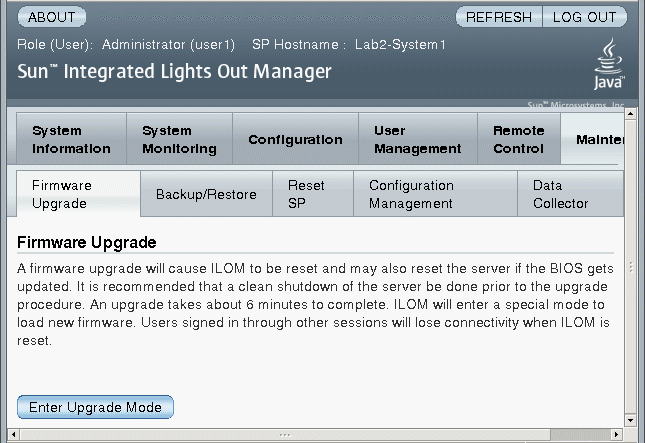Log out of ILOM
Viewport: 645px width, 443px height.
point(585,17)
